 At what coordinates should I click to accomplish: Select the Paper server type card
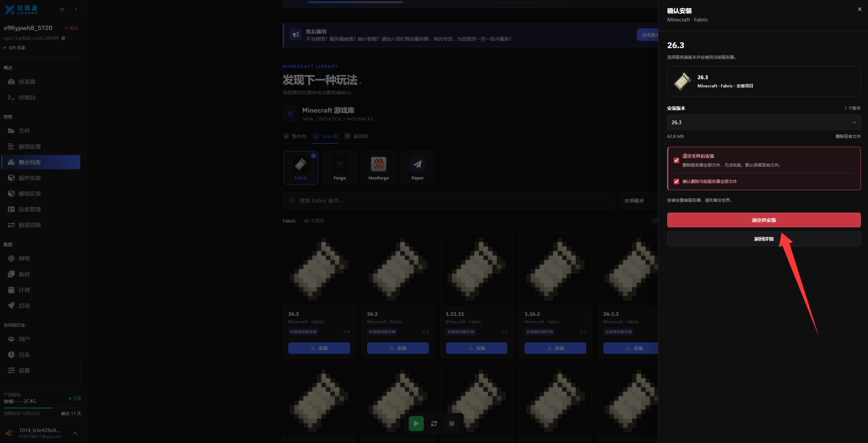pos(417,168)
